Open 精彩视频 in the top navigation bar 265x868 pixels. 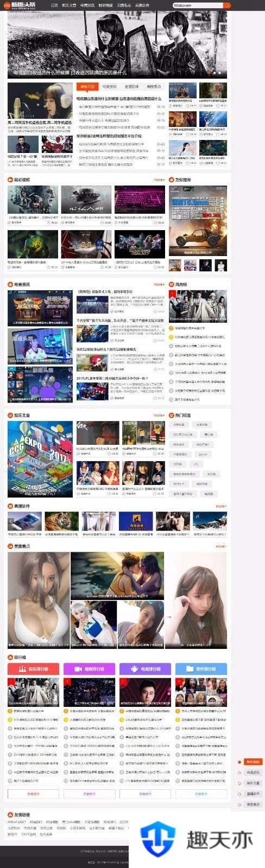(x=105, y=4)
